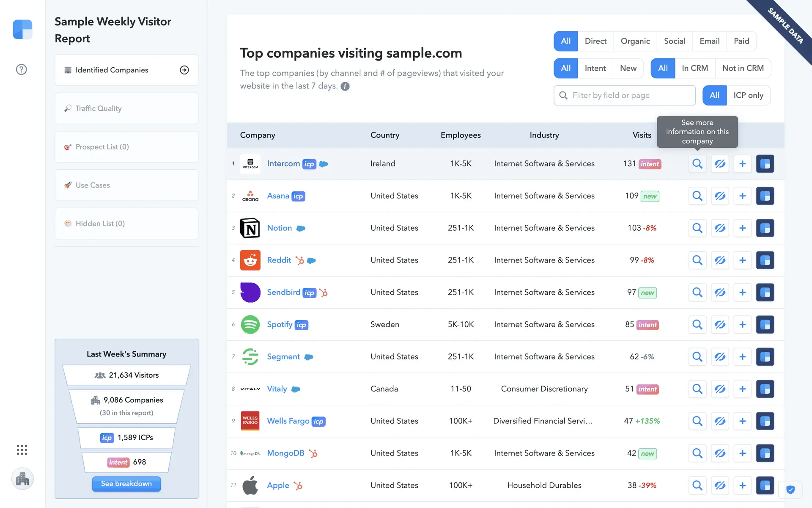Toggle the 'ICP only' filter
The height and width of the screenshot is (508, 812).
point(748,95)
